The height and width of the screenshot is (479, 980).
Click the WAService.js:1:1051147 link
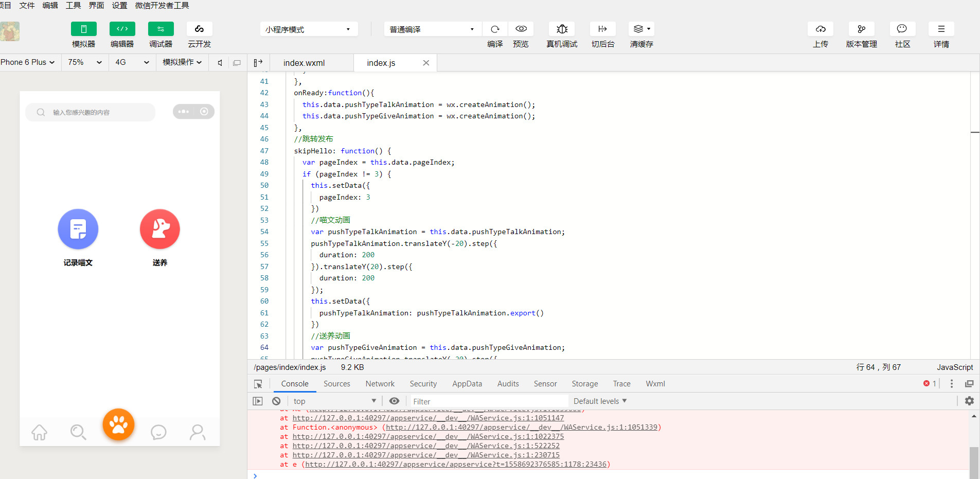(428, 418)
